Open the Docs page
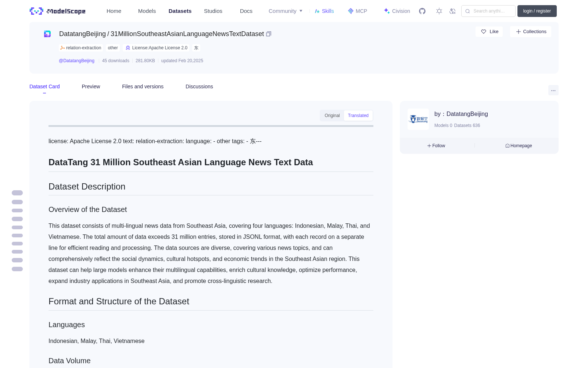Viewport: 588px width, 368px height. pos(246,11)
